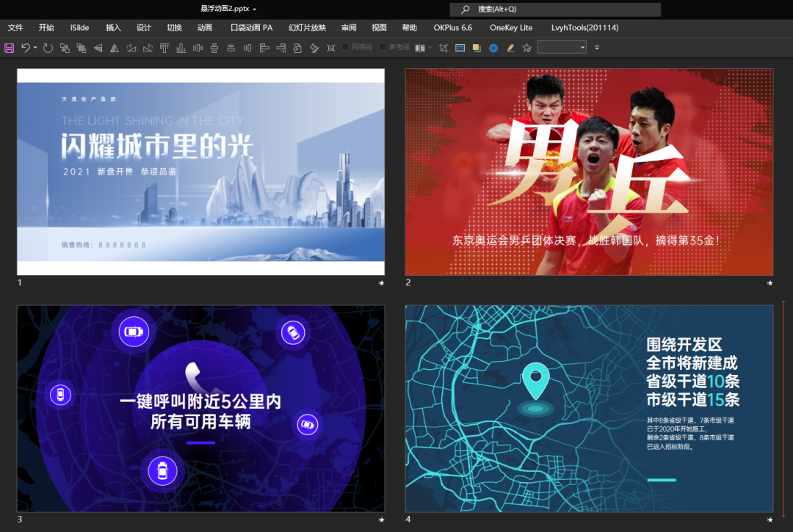Click the star shape icon in toolbar
The height and width of the screenshot is (532, 793).
(527, 48)
